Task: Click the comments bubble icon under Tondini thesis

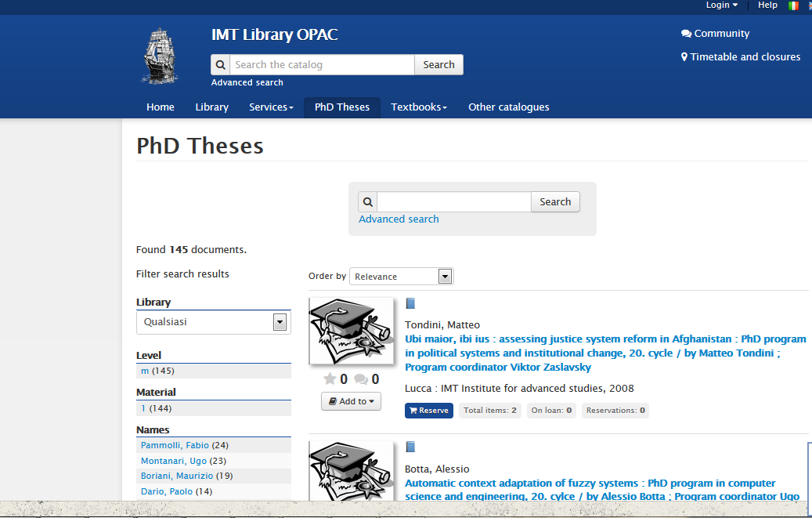Action: (361, 379)
